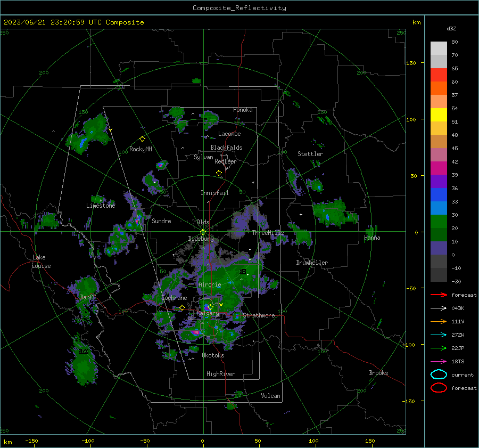This screenshot has width=479, height=448.
Task: Click the red forecast ellipse icon
Action: point(439,388)
